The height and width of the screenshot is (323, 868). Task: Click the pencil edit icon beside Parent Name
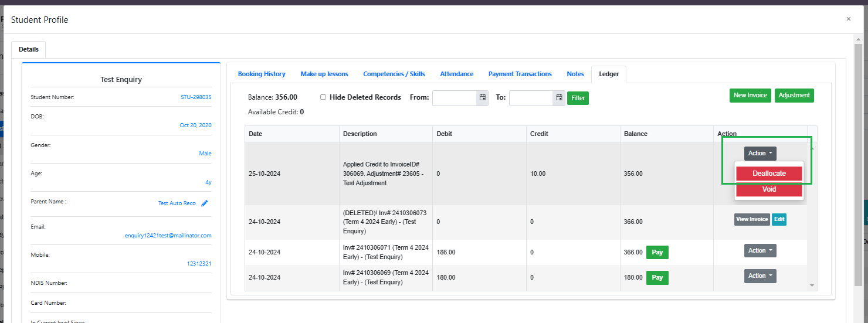point(205,203)
